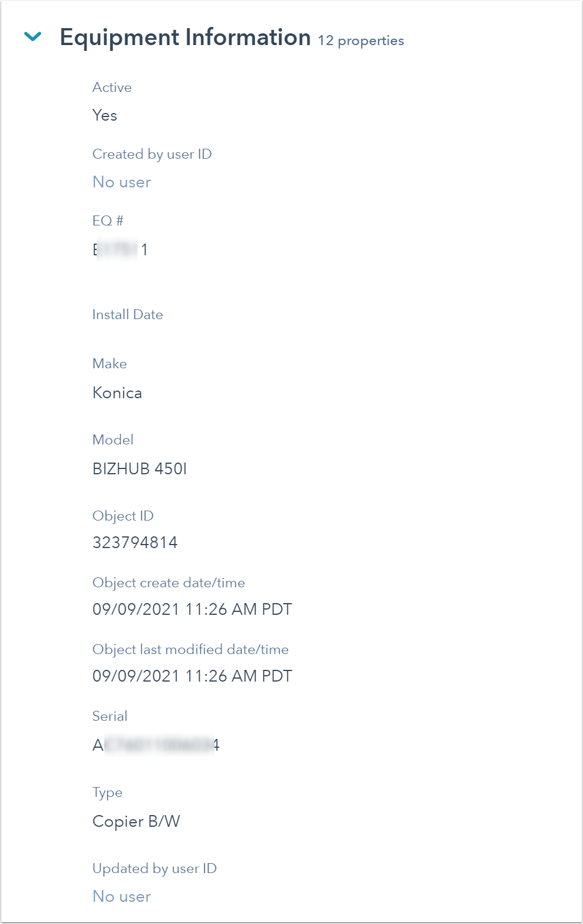
Task: Click the blurred Serial number value
Action: click(x=156, y=745)
